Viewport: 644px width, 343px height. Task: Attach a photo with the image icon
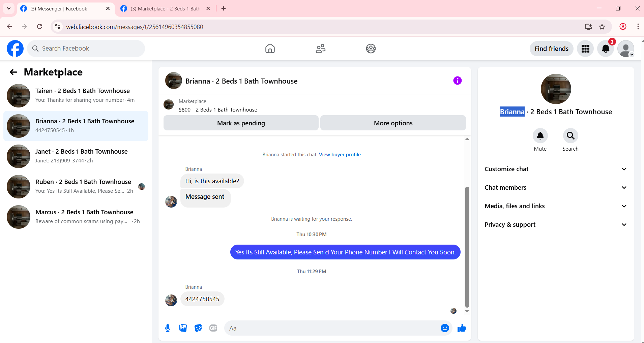click(183, 328)
